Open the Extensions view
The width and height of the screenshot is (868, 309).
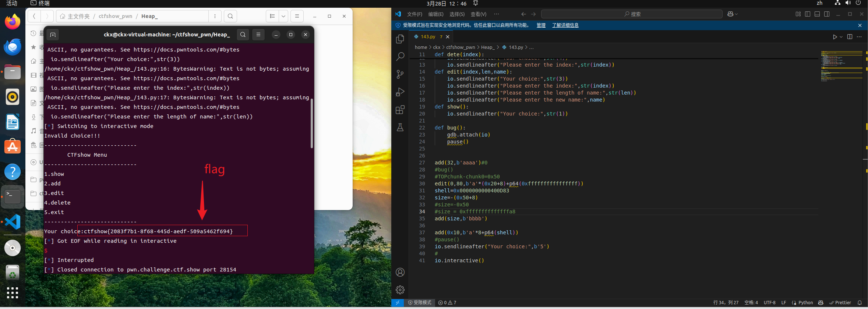(x=400, y=110)
